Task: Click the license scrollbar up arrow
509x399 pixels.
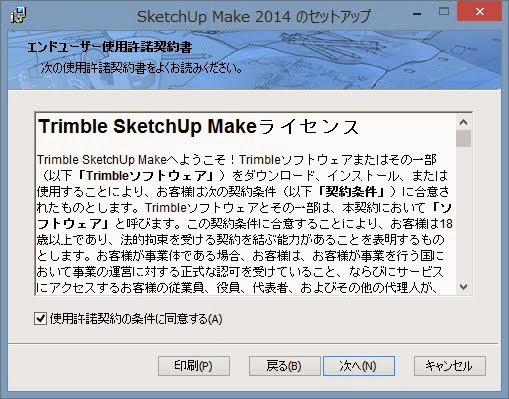Action: point(463,122)
